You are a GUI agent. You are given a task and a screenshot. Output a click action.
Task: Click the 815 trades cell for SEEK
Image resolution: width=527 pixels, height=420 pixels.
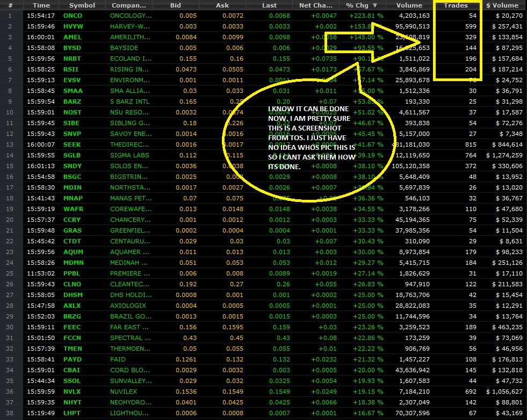471,144
